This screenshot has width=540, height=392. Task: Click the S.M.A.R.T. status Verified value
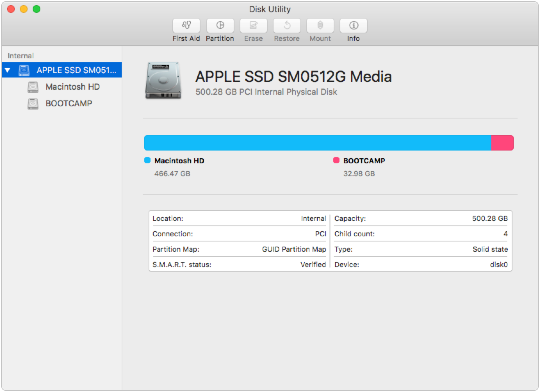click(313, 265)
